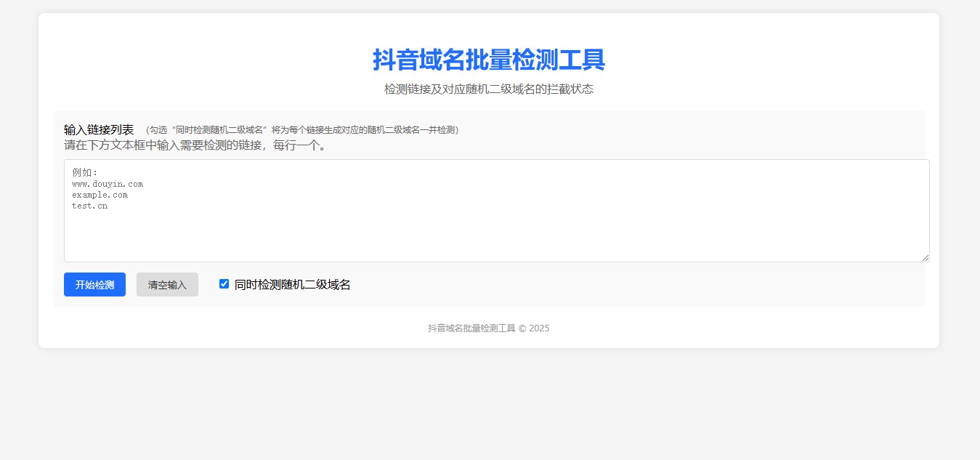Click the 输入链接列表 label
The height and width of the screenshot is (460, 980).
(99, 129)
